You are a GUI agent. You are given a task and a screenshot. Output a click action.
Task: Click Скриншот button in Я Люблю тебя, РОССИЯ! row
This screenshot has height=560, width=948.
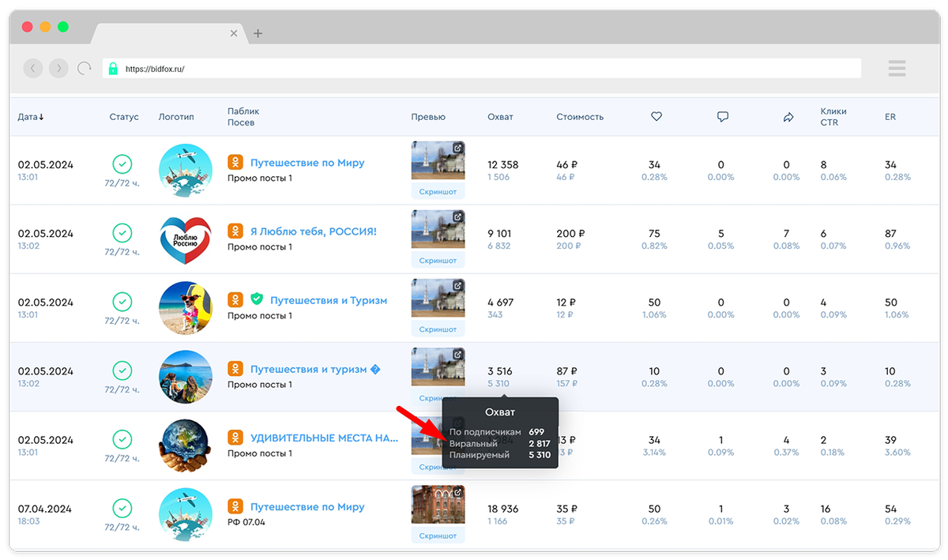click(438, 261)
